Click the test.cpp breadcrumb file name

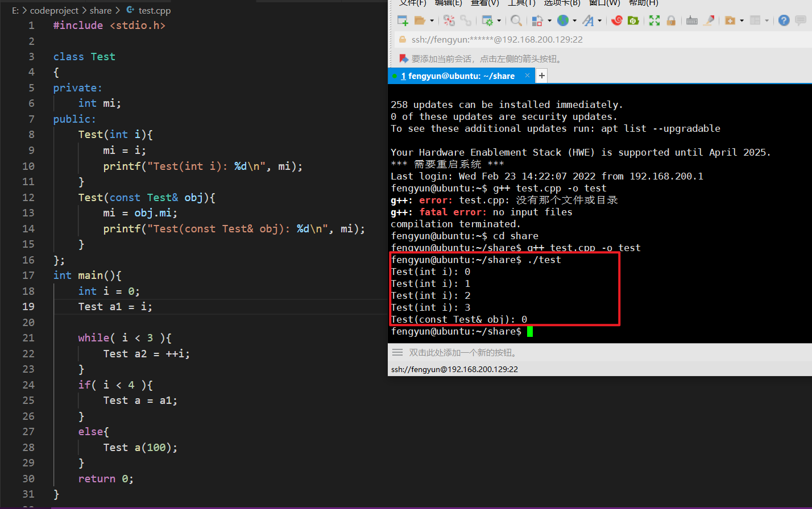click(x=155, y=10)
